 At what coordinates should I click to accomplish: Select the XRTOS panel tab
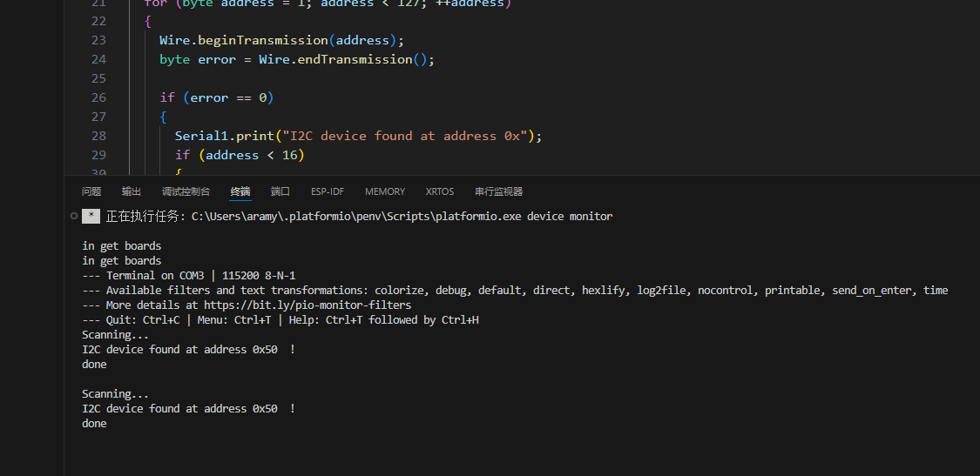click(x=440, y=191)
